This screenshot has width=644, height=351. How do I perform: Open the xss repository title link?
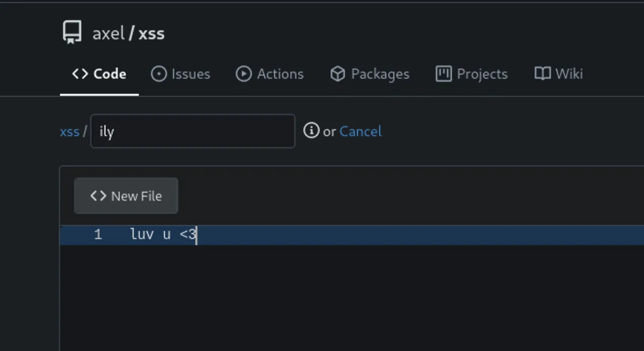click(x=152, y=33)
